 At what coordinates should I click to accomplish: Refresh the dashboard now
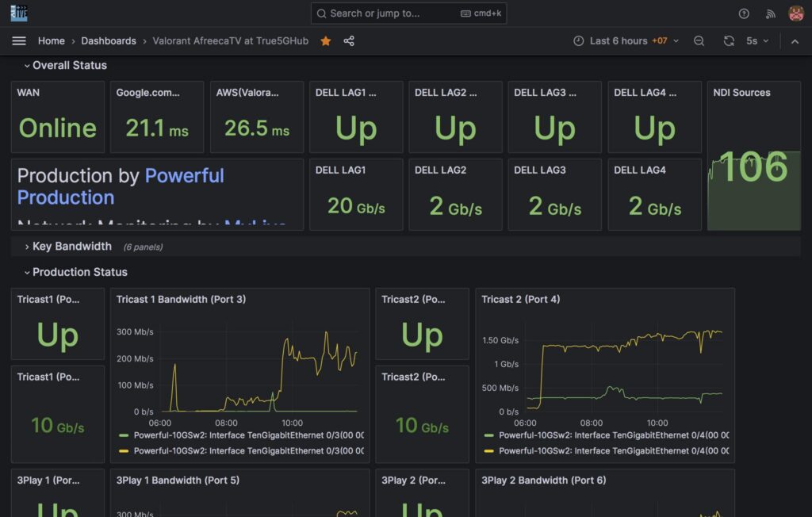click(x=729, y=41)
